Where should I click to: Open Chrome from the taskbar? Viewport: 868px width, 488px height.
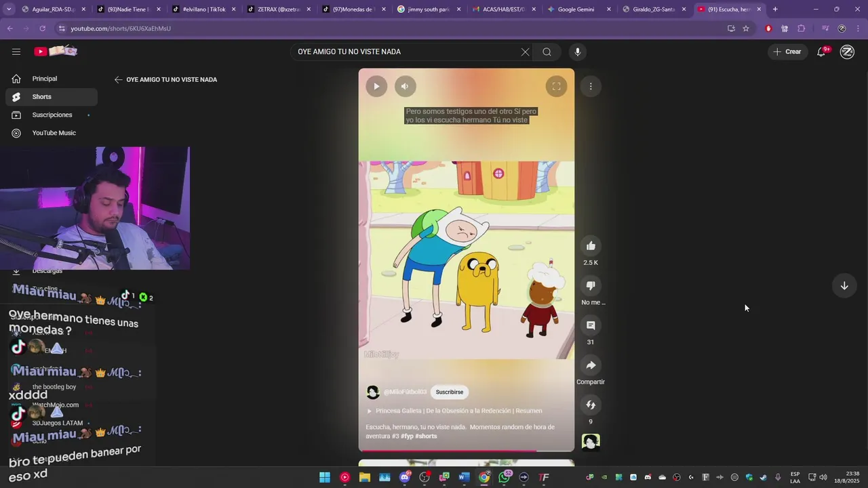[484, 478]
